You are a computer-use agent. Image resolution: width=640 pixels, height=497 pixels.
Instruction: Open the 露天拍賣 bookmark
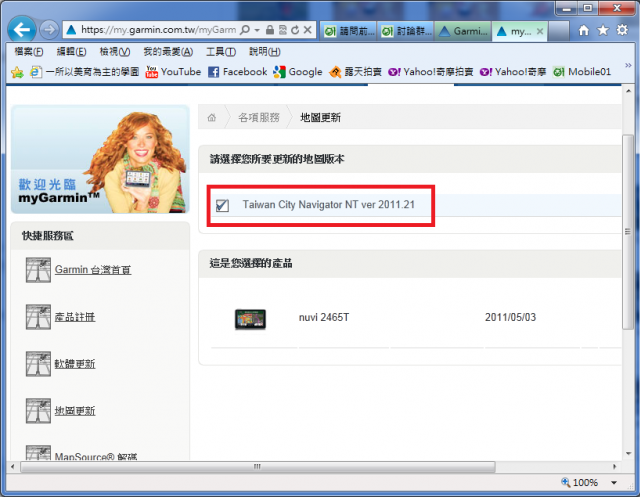356,72
